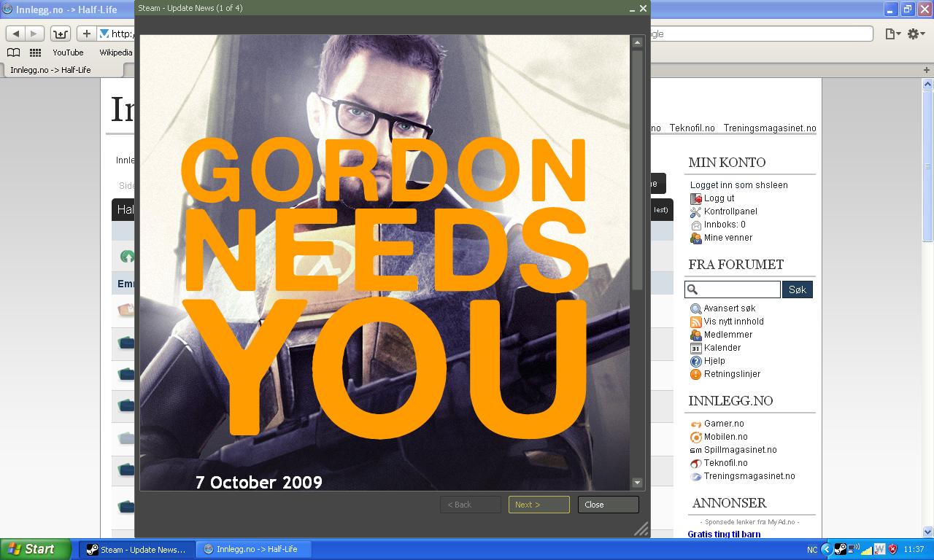Click the add bookmark plus button
Screen dimensions: 934x560
pos(86,34)
